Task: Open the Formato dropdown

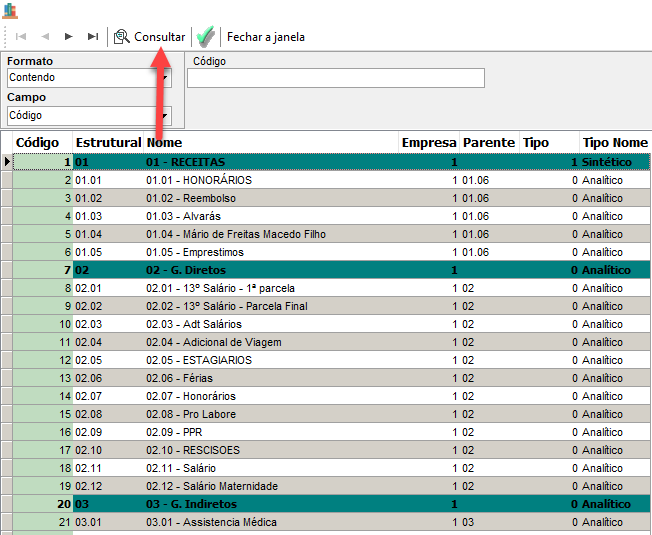Action: point(165,78)
